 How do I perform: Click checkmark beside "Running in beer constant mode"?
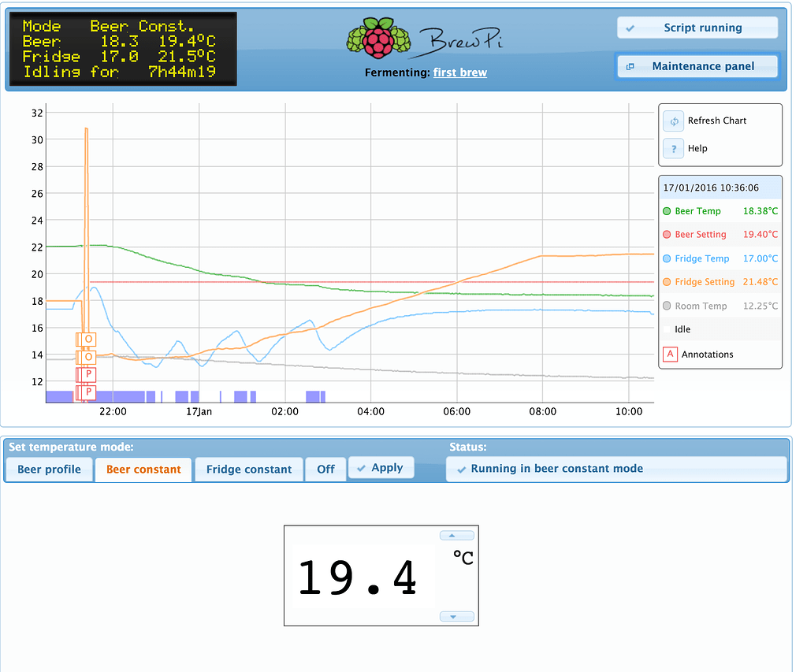pyautogui.click(x=462, y=468)
